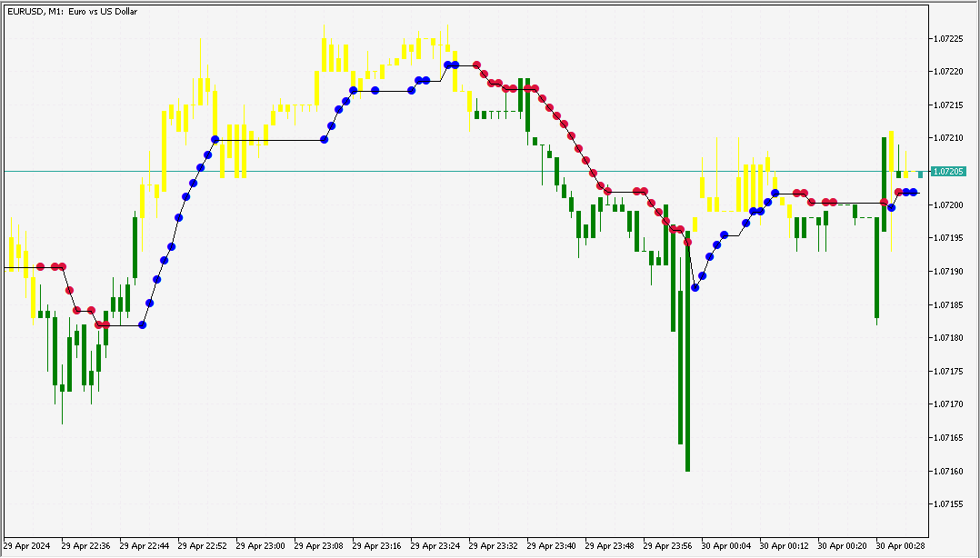Click the teal 1.07205 current price tag
This screenshot has height=558, width=980.
click(947, 171)
